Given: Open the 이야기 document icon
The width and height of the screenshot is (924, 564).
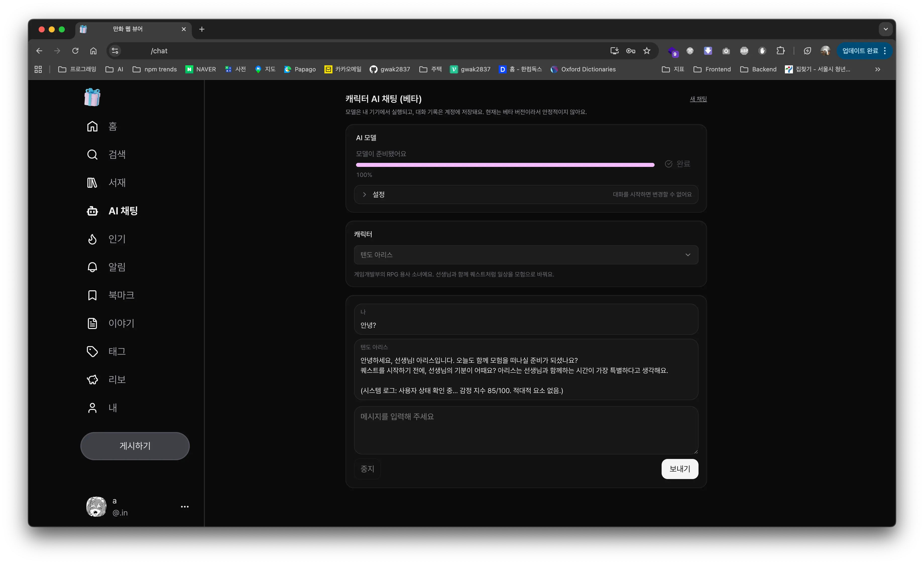Looking at the screenshot, I should tap(92, 323).
